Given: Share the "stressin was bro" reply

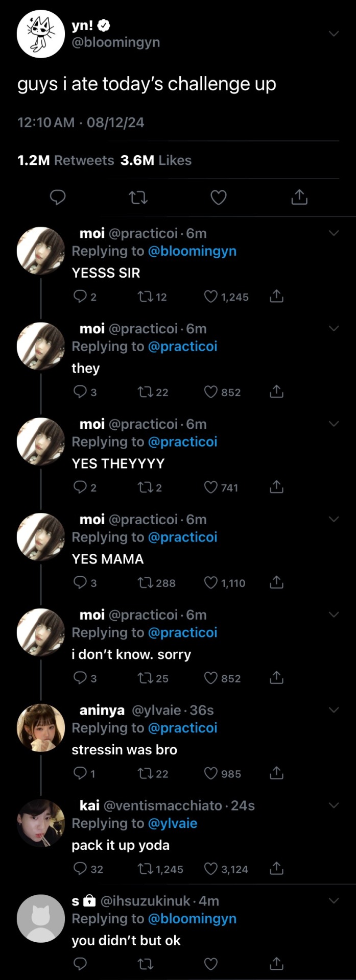Looking at the screenshot, I should (x=276, y=773).
